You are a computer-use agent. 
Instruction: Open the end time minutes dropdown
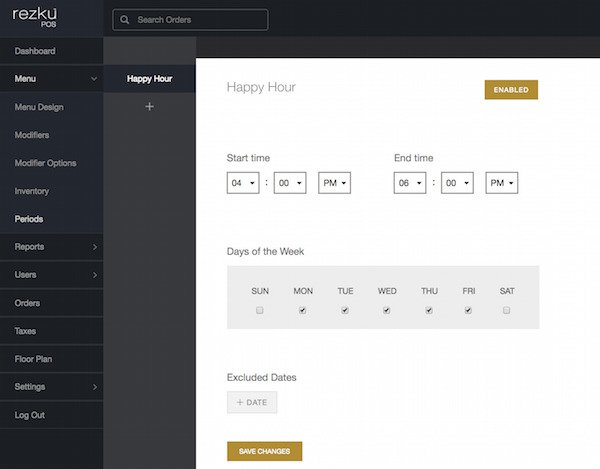(456, 184)
